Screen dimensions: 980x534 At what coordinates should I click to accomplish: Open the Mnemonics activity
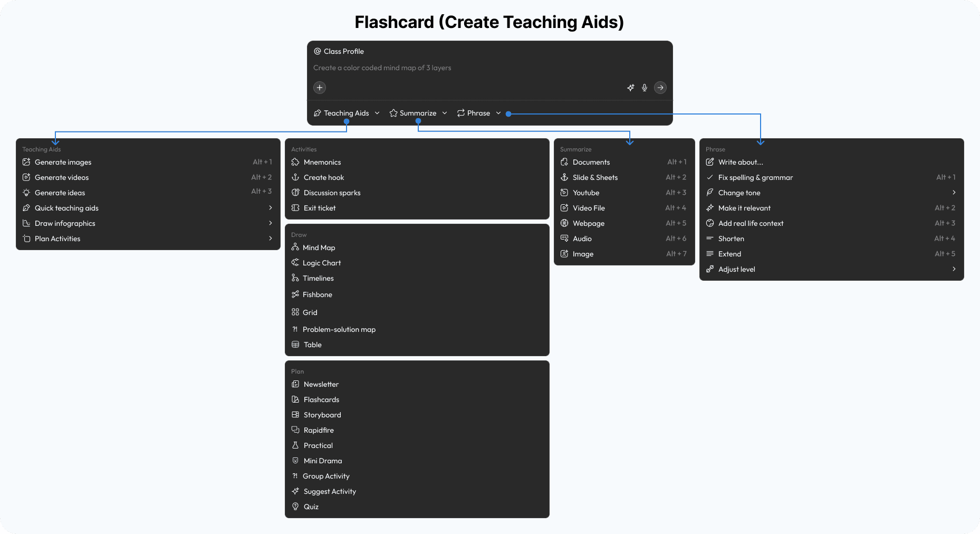point(322,162)
